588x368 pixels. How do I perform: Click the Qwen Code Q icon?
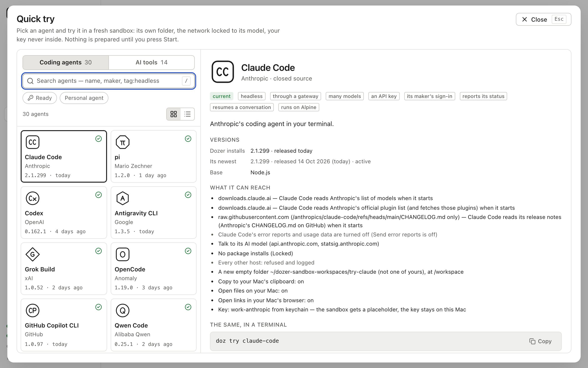122,310
